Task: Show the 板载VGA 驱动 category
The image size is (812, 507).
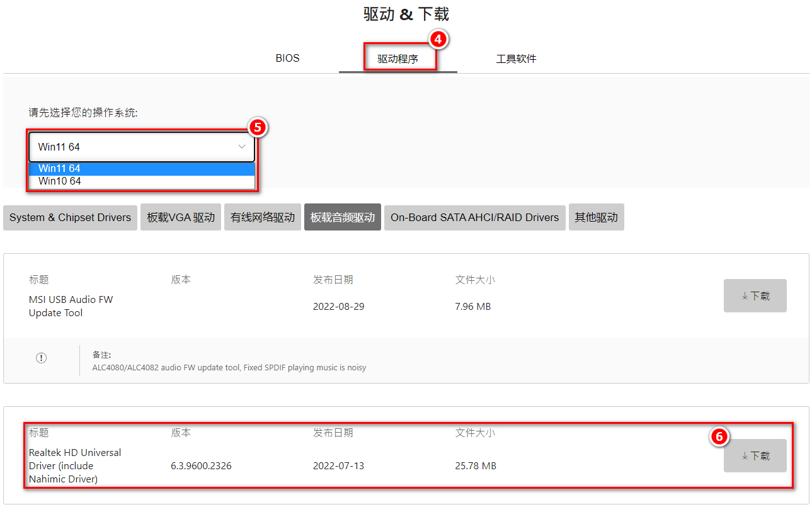Action: [x=181, y=217]
